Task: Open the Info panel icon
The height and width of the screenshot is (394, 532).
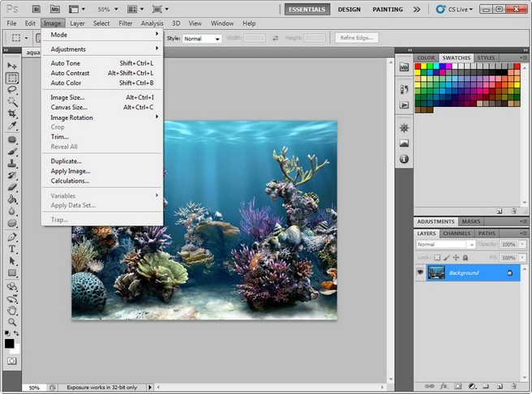Action: tap(404, 159)
